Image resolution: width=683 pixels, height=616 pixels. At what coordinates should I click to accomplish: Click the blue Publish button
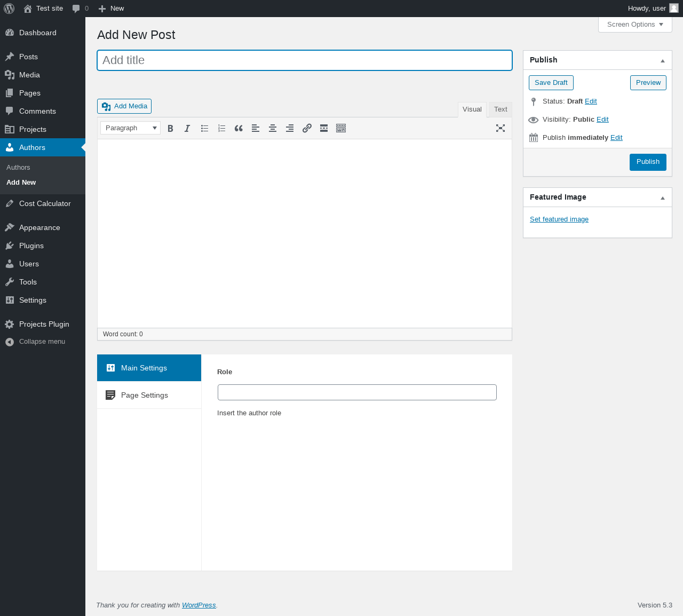(x=648, y=162)
